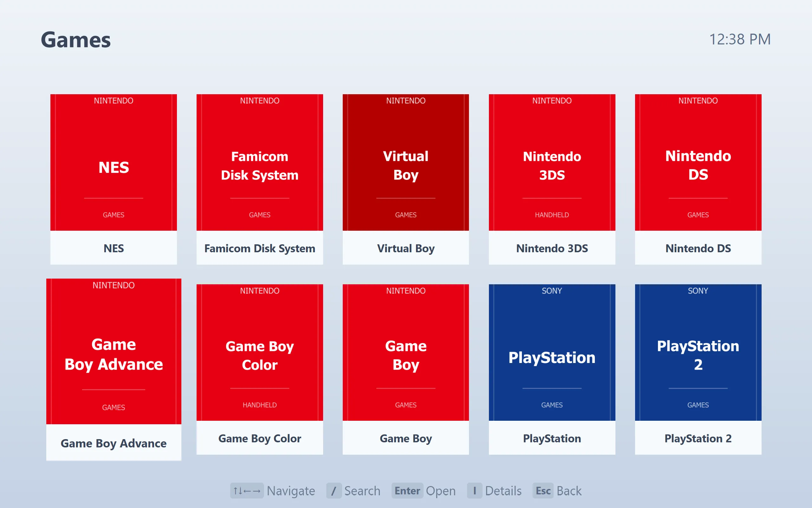Viewport: 812px width, 508px height.
Task: Click the Game Boy Color caption label
Action: pyautogui.click(x=259, y=439)
